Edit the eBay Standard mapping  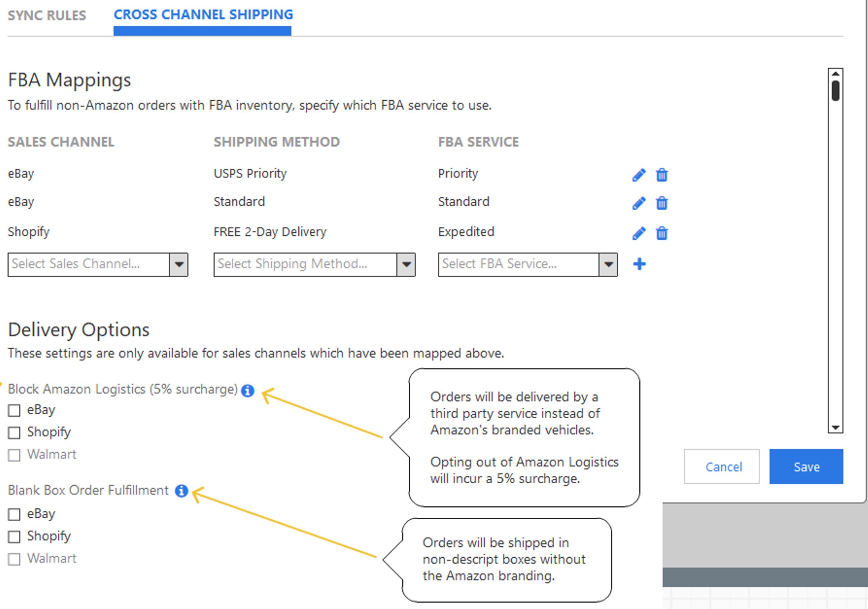(639, 203)
